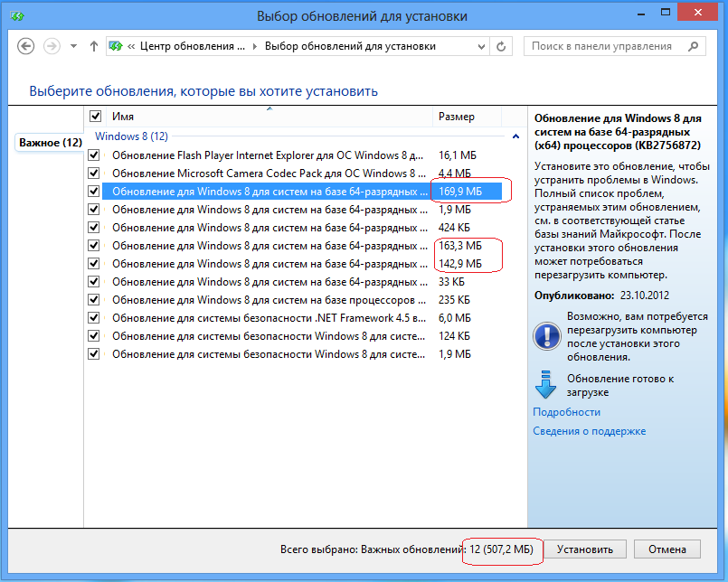Sort by the Размер column header

click(467, 117)
